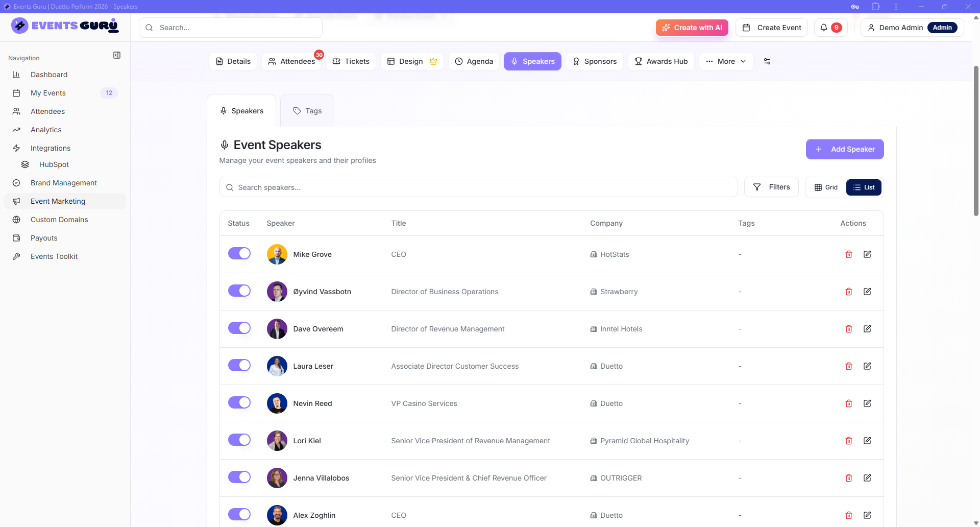Open the tab settings sliders icon
Viewport: 980px width, 527px height.
pyautogui.click(x=767, y=61)
